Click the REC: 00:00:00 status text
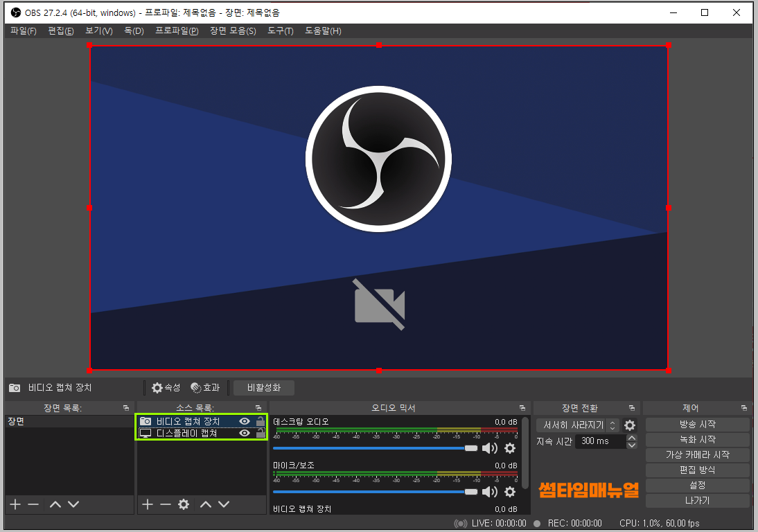 tap(575, 523)
